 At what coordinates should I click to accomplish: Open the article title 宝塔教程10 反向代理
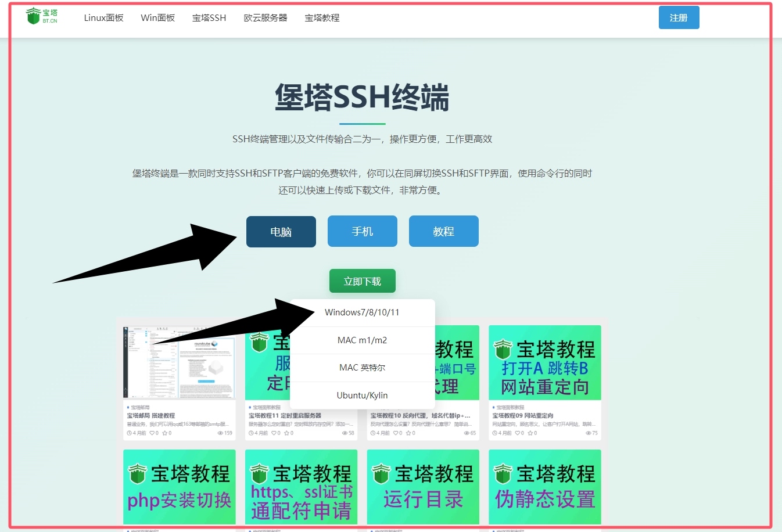point(420,416)
